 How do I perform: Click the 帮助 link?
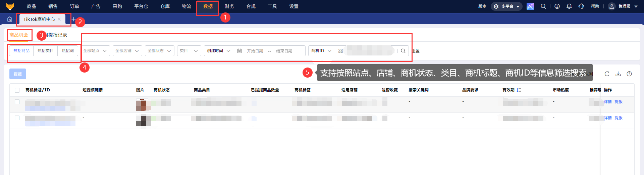pos(595,6)
